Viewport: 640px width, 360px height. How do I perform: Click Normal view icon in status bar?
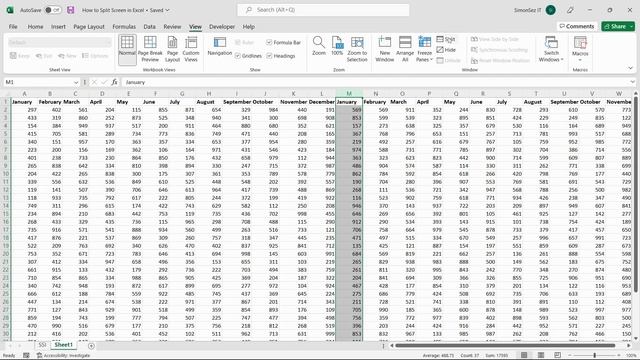524,355
